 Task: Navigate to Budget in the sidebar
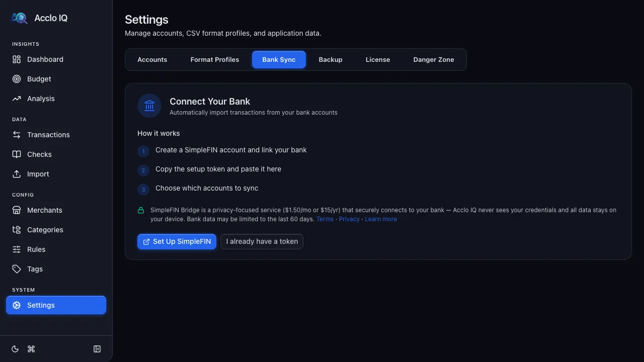(56, 79)
